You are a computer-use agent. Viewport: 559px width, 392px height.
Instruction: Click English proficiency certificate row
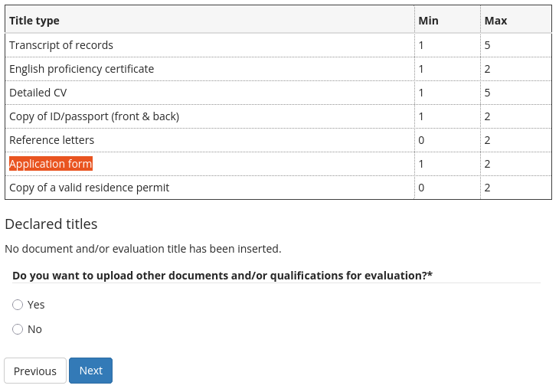81,69
